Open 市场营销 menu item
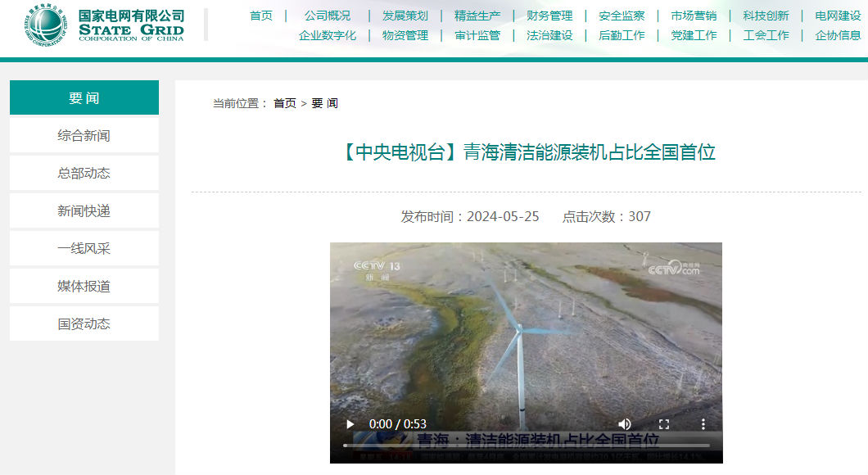The height and width of the screenshot is (475, 868). (x=694, y=16)
